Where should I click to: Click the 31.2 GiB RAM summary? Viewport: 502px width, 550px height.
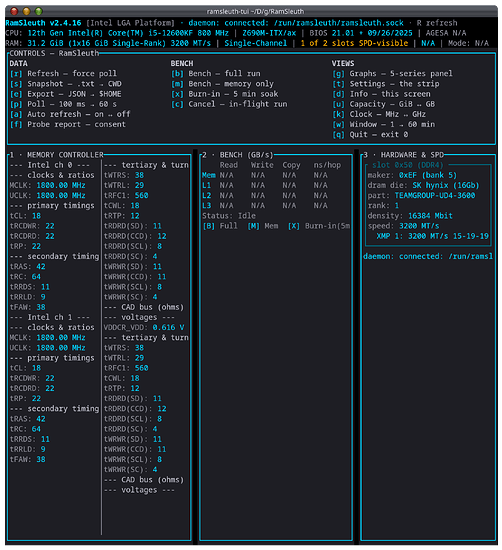119,43
